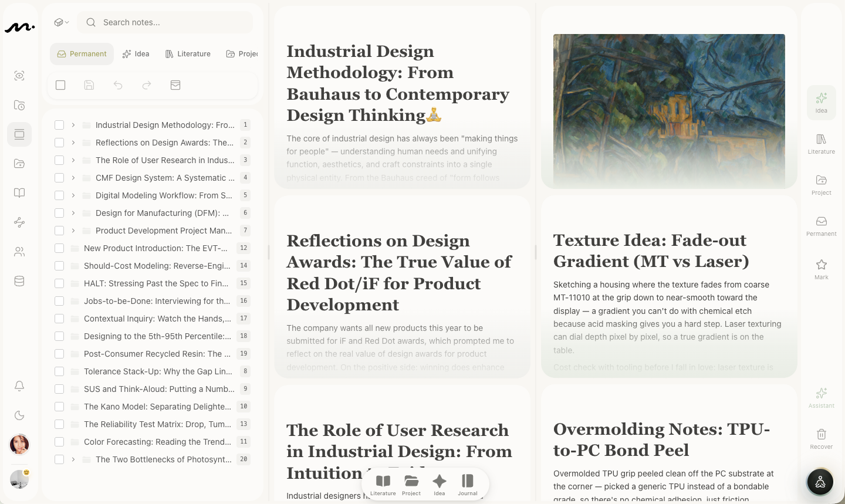Screen dimensions: 845x504
Task: Switch to the Permanent tab
Action: pos(82,54)
